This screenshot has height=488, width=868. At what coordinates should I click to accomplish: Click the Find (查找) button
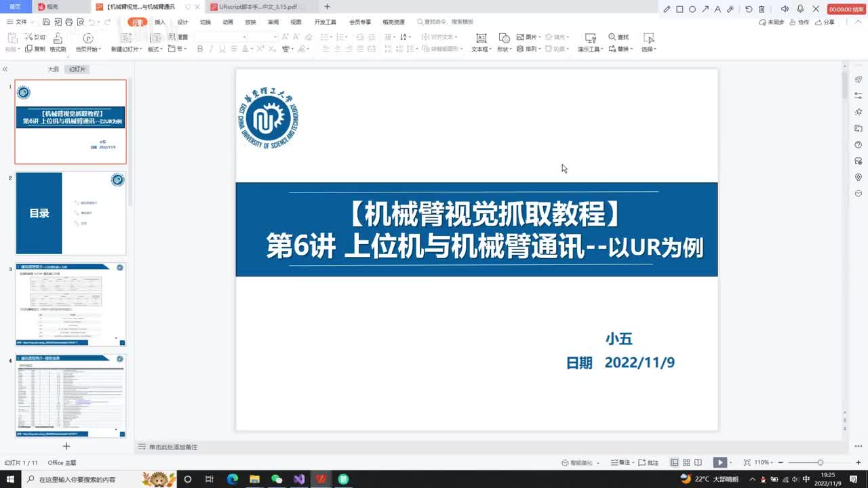618,37
